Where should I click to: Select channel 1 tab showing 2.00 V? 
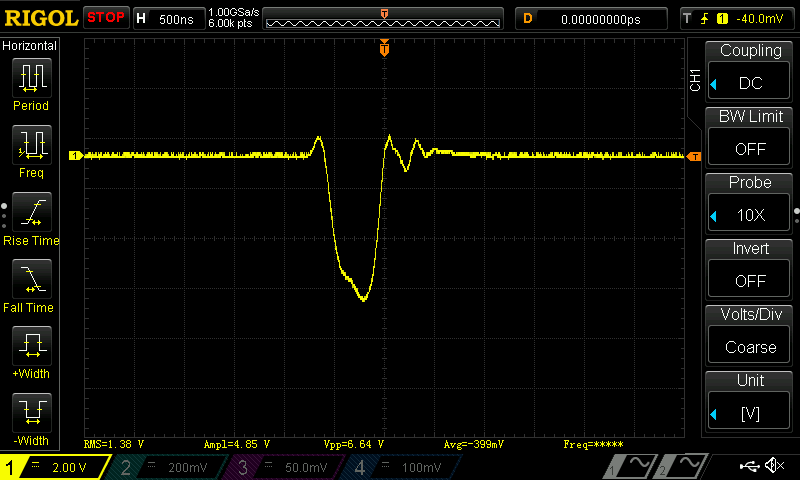(55, 467)
